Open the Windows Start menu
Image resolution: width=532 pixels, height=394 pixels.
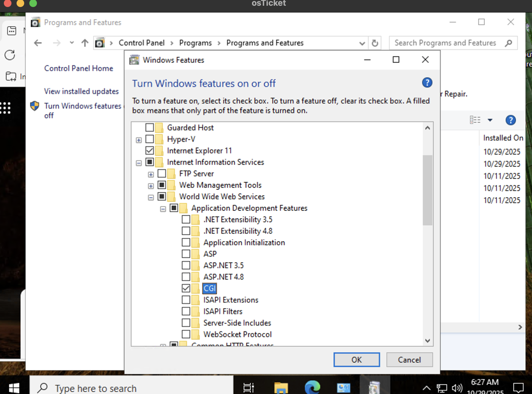click(x=14, y=388)
